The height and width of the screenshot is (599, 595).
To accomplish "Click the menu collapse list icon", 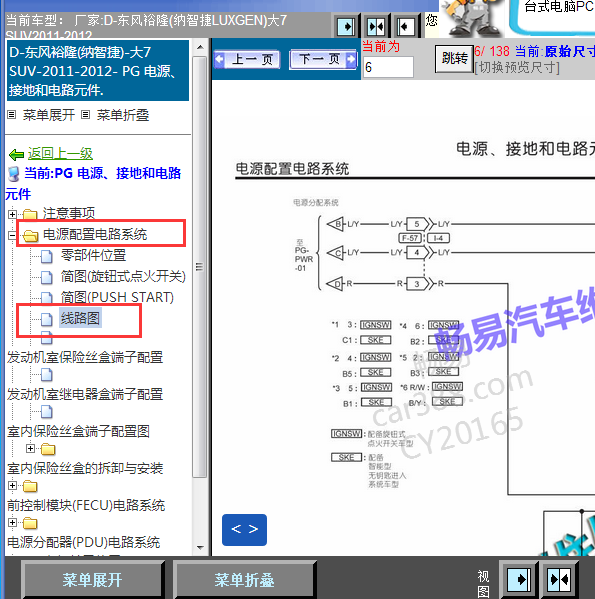I will pos(86,115).
